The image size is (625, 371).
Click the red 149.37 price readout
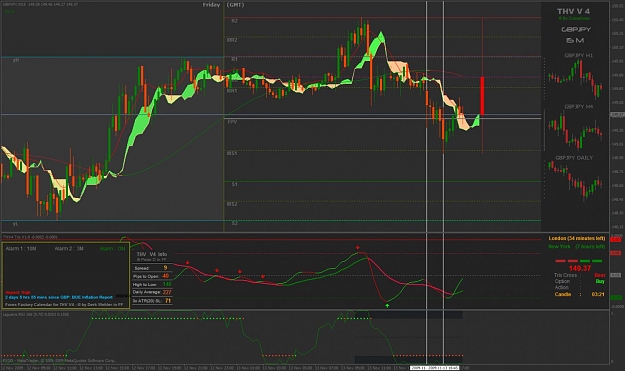tap(580, 268)
